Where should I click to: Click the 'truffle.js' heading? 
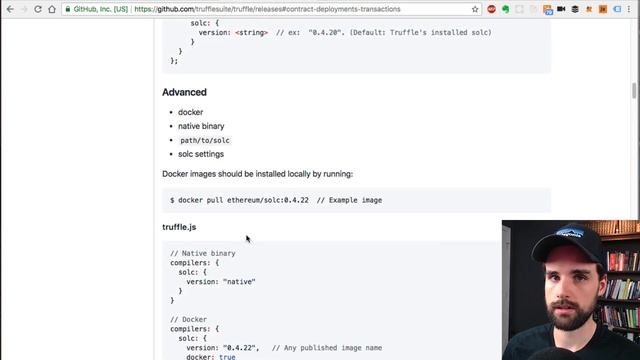pyautogui.click(x=179, y=227)
